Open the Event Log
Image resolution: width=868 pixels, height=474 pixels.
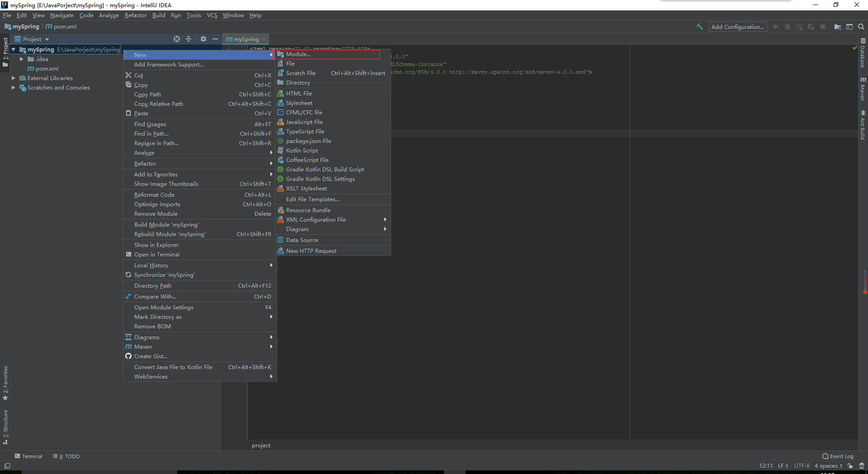(838, 456)
